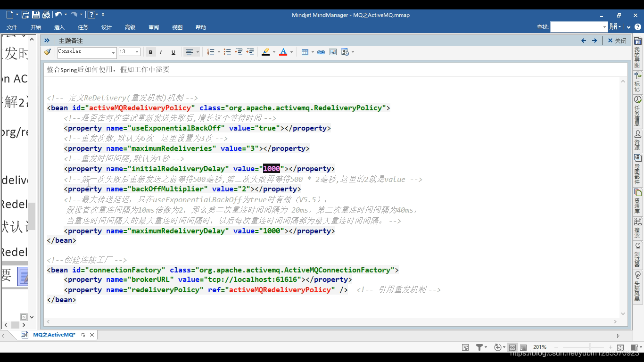The width and height of the screenshot is (644, 362).
Task: Click the print preview icon in title bar
Action: [46, 15]
